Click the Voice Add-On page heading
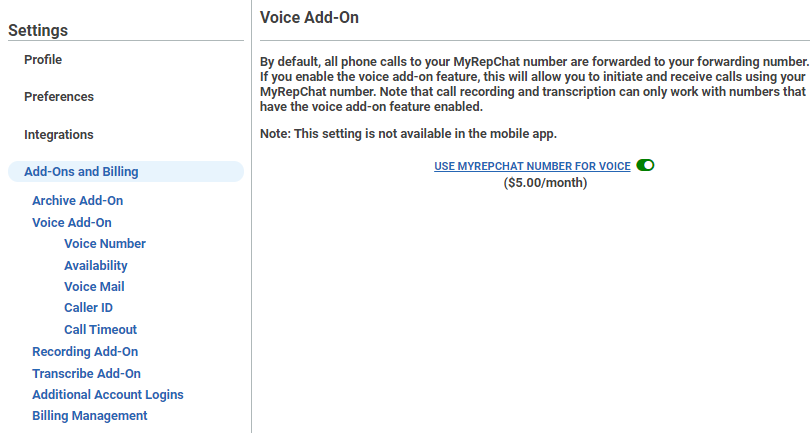The height and width of the screenshot is (433, 810). point(309,18)
